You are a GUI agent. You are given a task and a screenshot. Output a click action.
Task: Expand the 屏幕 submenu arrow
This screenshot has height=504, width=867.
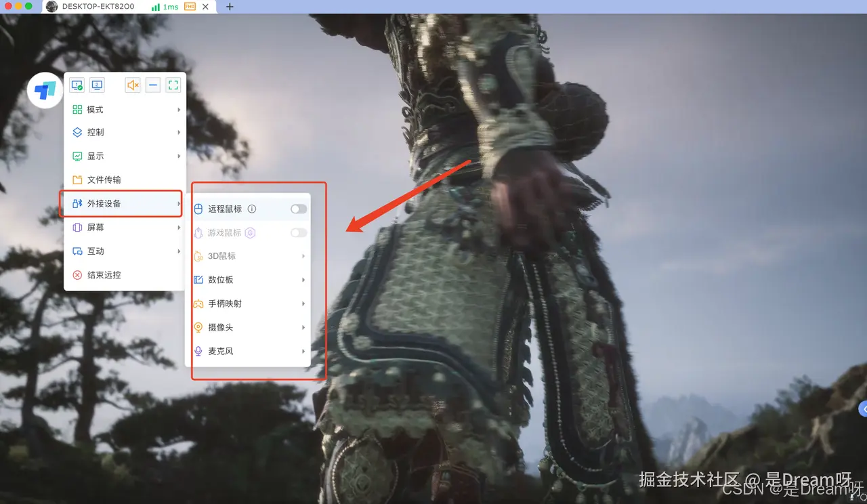click(179, 228)
